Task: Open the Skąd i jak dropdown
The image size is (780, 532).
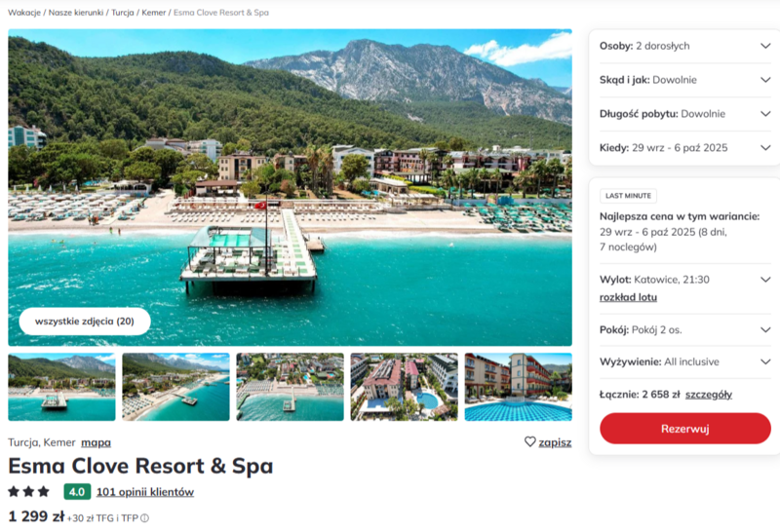Action: [x=685, y=80]
